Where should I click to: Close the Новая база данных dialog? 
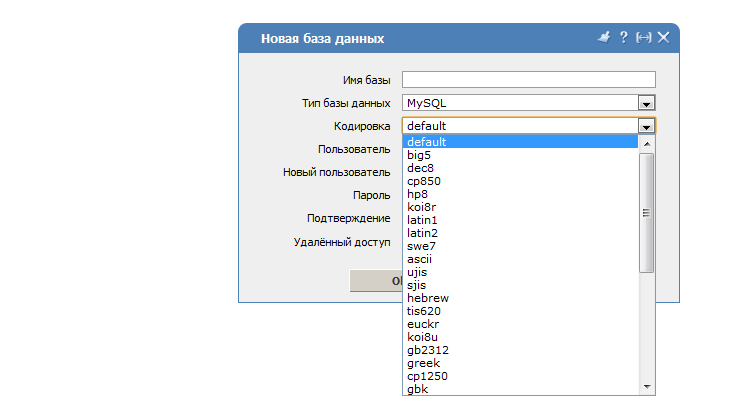(663, 37)
